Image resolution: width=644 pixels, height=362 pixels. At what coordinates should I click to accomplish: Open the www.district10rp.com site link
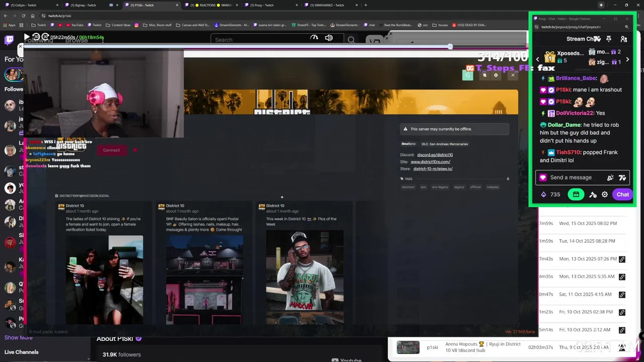[430, 162]
